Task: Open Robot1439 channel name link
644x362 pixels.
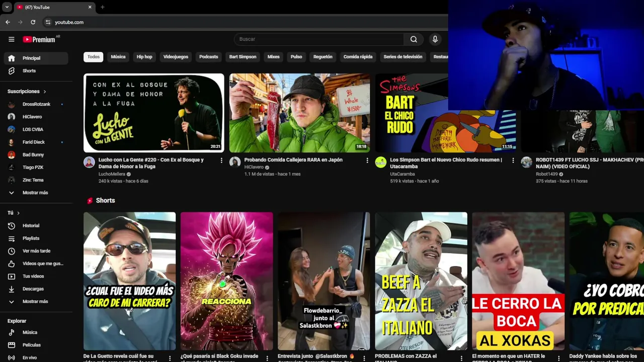Action: [546, 174]
